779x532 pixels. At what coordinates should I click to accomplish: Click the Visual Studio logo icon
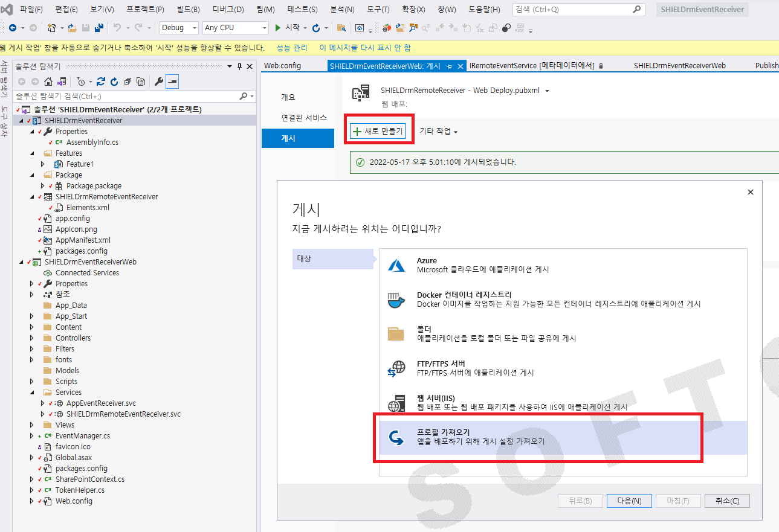point(7,10)
